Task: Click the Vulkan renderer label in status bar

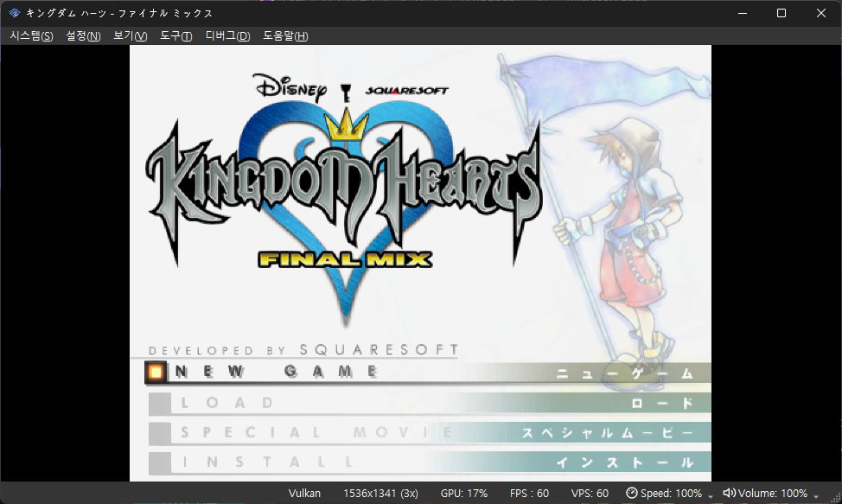Action: pyautogui.click(x=304, y=494)
